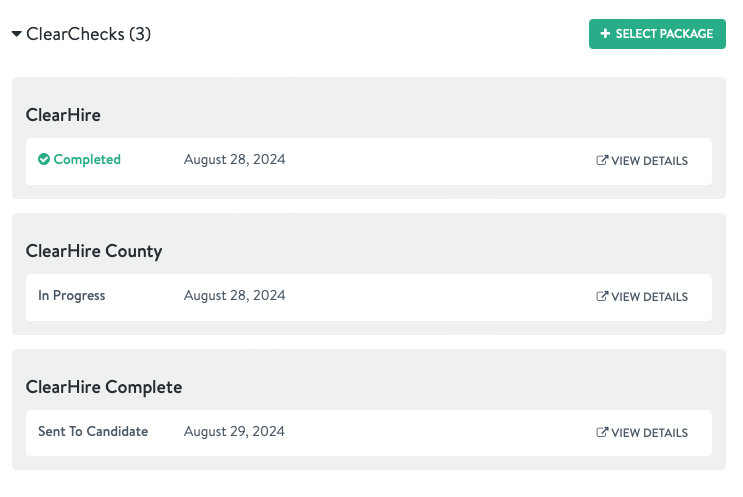Collapse the ClearChecks section triangle
The image size is (743, 497).
pyautogui.click(x=17, y=34)
